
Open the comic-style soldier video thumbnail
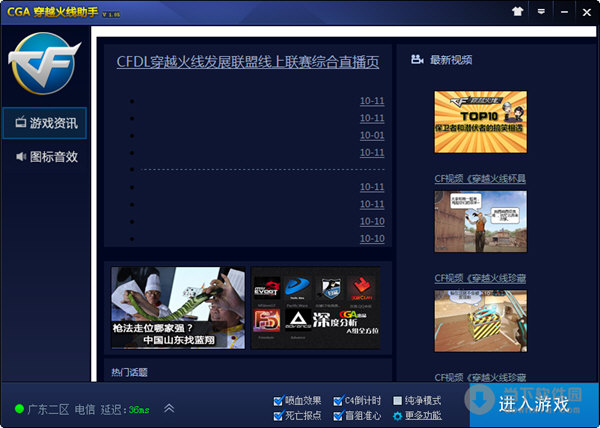pyautogui.click(x=480, y=221)
